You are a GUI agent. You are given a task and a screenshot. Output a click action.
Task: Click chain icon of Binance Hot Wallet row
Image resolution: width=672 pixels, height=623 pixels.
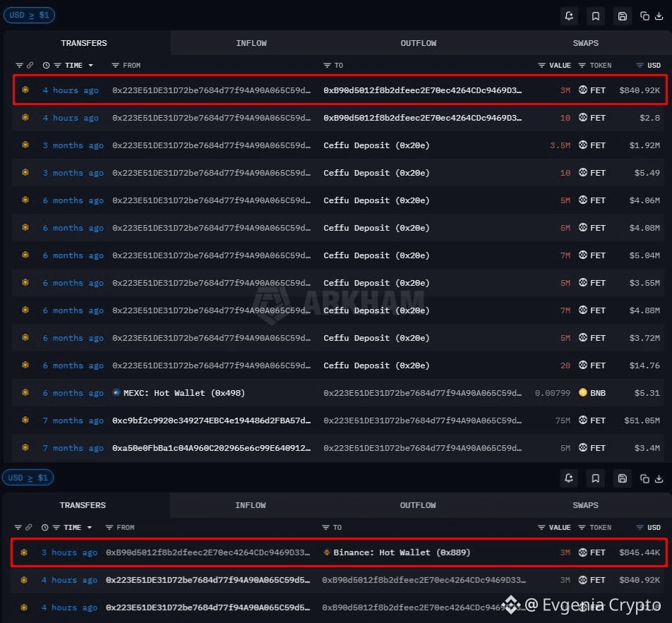[24, 552]
